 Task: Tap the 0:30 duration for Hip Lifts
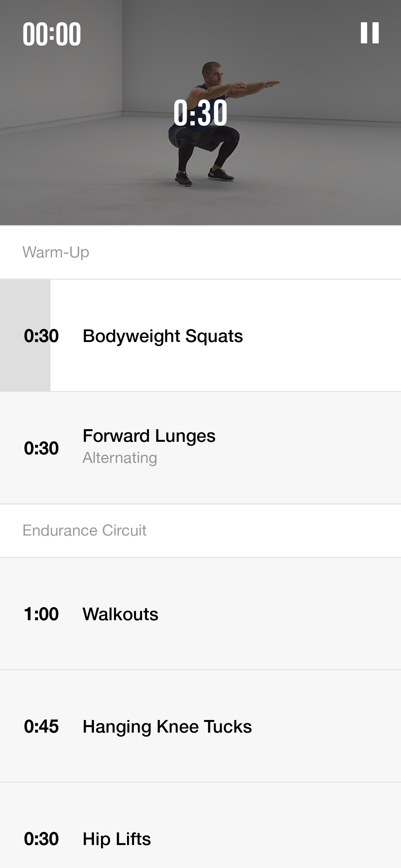point(41,838)
